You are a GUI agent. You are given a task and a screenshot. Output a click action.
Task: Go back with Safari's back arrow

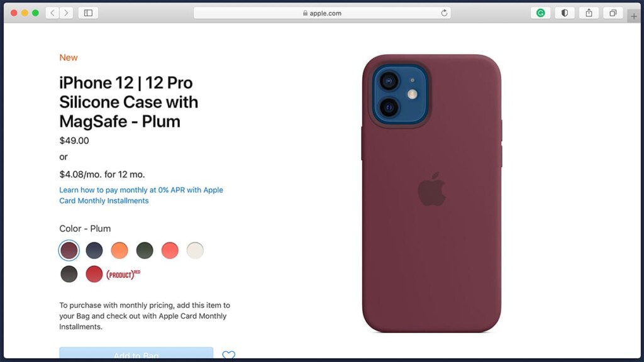click(52, 13)
